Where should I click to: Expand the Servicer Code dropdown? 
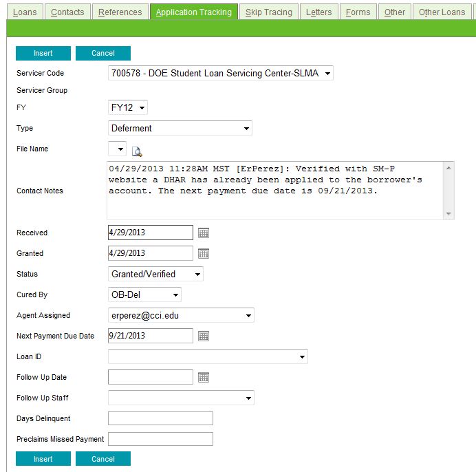point(220,73)
